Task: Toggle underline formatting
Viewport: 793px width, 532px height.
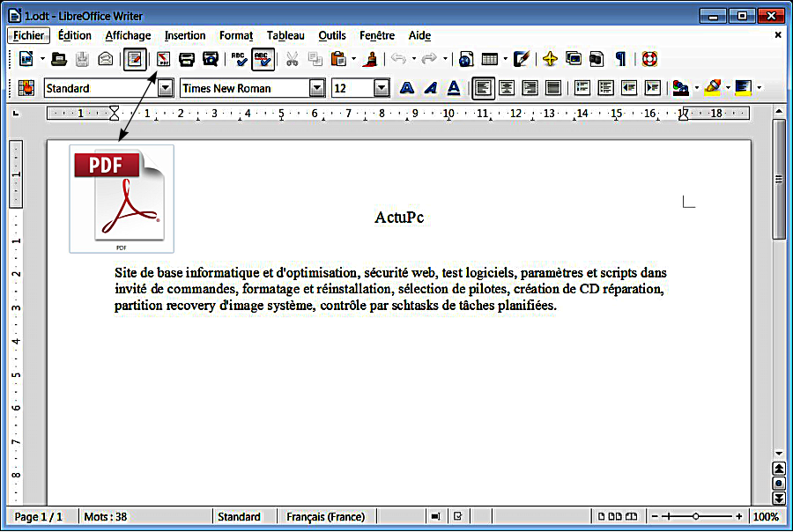Action: point(454,88)
